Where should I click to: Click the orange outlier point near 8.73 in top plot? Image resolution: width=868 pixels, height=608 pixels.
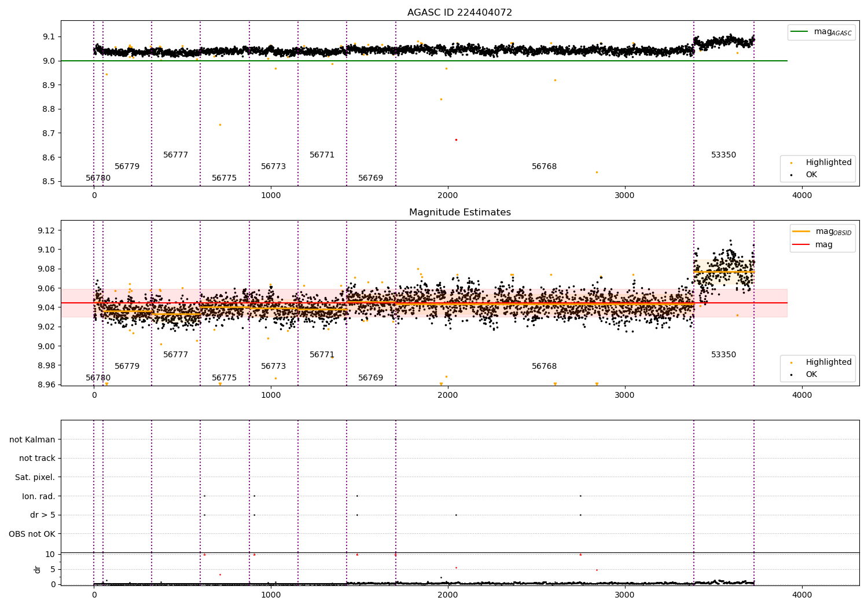coord(220,124)
